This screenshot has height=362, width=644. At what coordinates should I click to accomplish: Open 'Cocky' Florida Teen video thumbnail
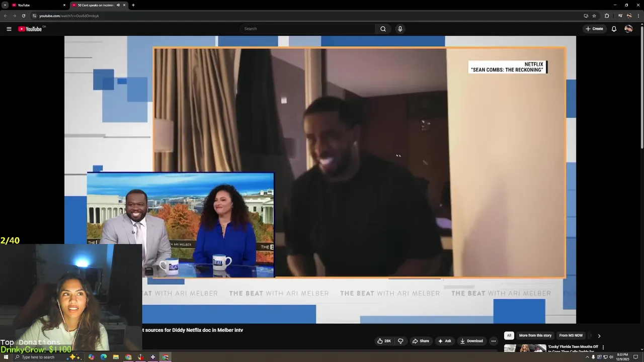pyautogui.click(x=525, y=348)
